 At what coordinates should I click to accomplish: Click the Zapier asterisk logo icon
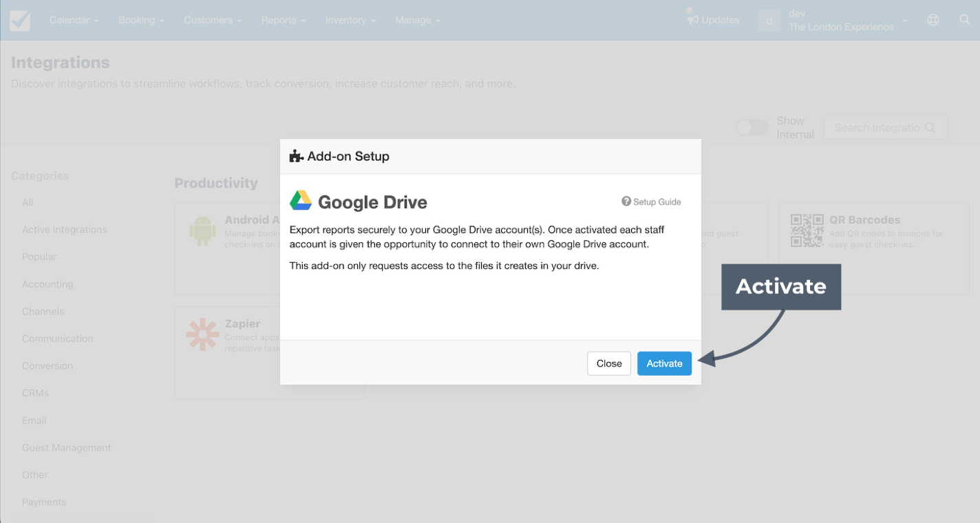[x=202, y=334]
